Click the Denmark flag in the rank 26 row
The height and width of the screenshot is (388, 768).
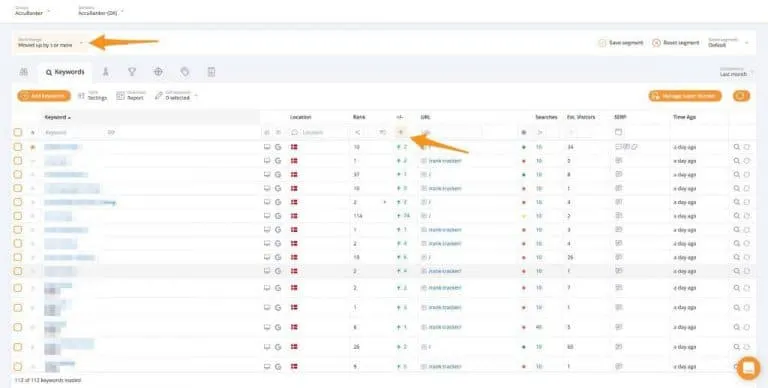294,347
